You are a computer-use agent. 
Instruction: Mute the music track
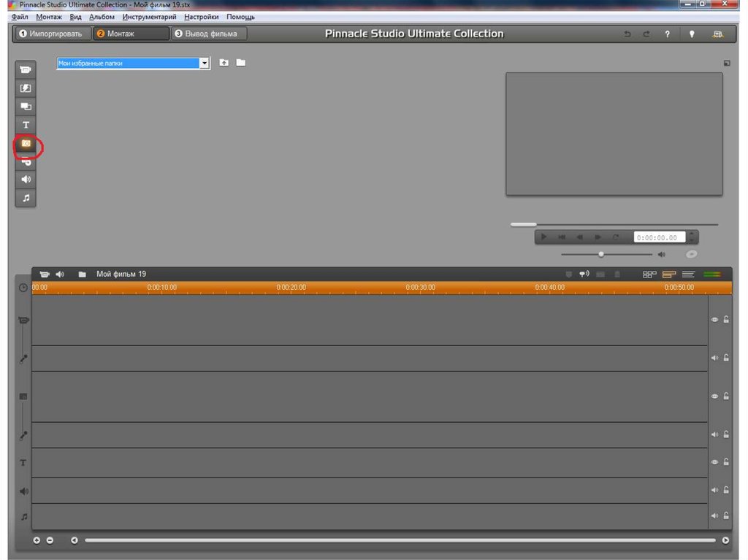[x=714, y=515]
